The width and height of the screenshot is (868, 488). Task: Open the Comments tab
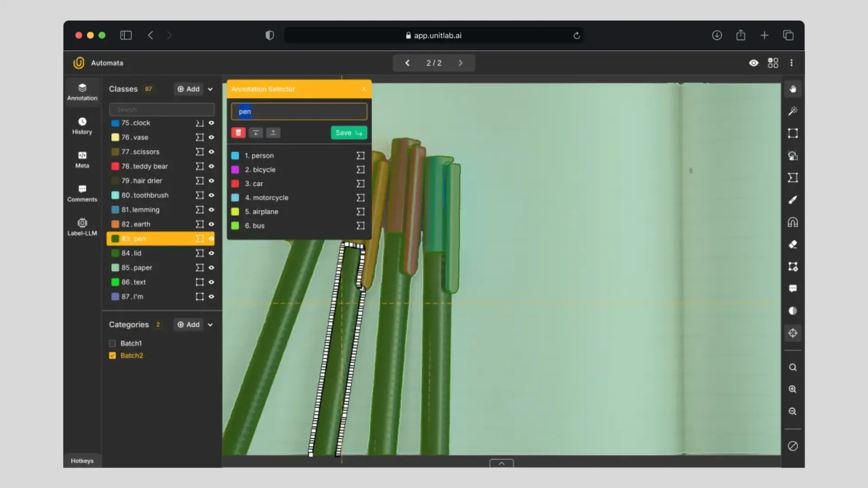[x=82, y=193]
